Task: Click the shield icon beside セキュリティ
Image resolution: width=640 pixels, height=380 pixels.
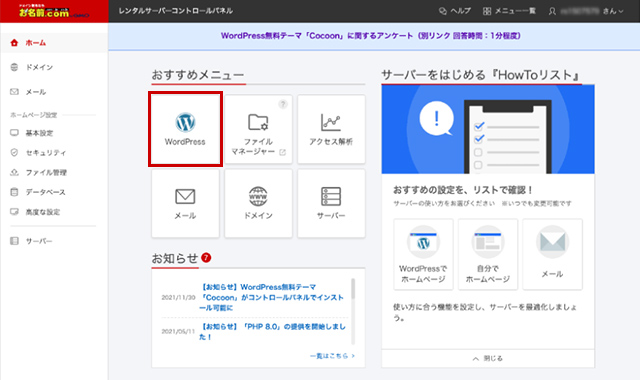Action: [x=14, y=152]
